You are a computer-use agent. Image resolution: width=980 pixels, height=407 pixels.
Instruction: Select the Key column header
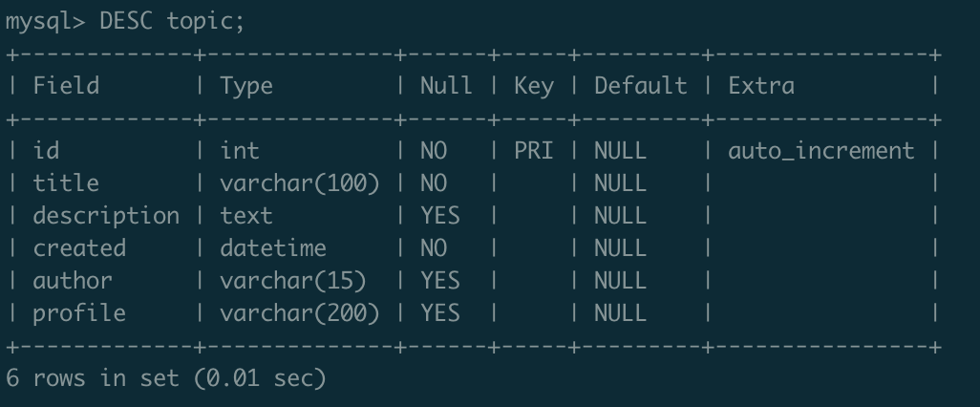(x=533, y=86)
